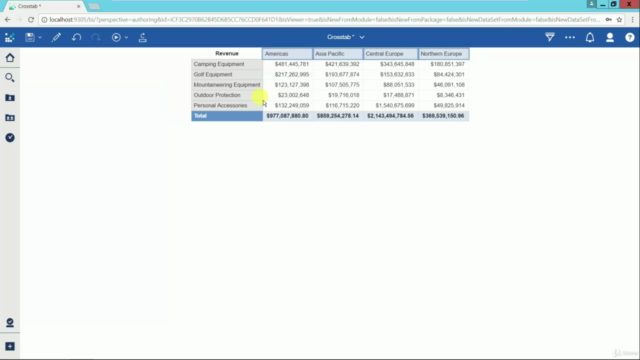640x360 pixels.
Task: Select the Outdoor Protection row header
Action: coord(227,95)
